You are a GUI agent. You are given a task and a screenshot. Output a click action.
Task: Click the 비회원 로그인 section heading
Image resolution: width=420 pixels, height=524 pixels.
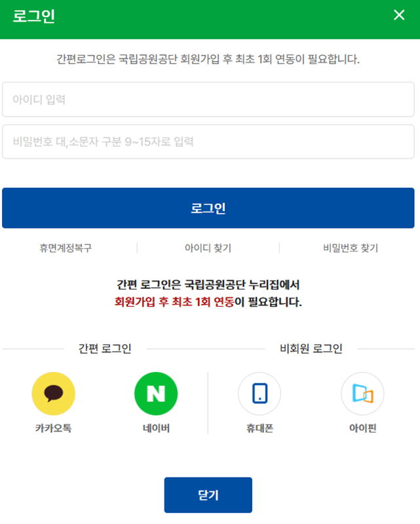311,348
